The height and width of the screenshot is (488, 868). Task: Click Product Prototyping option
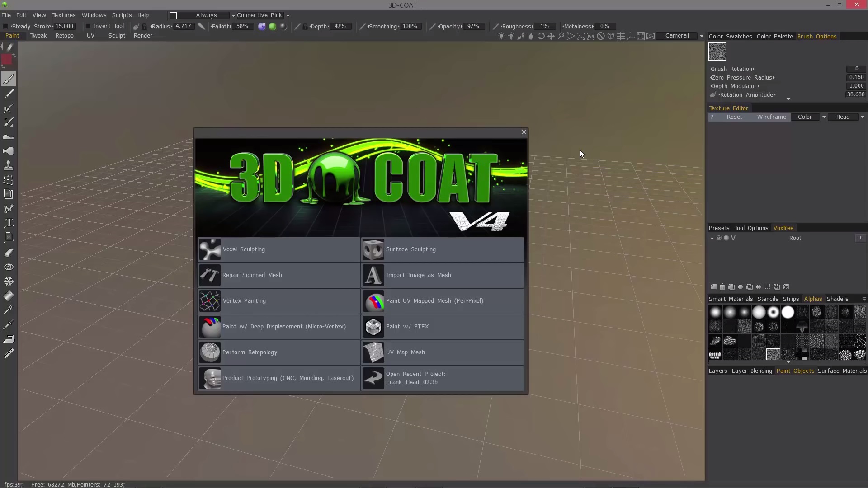click(x=279, y=378)
